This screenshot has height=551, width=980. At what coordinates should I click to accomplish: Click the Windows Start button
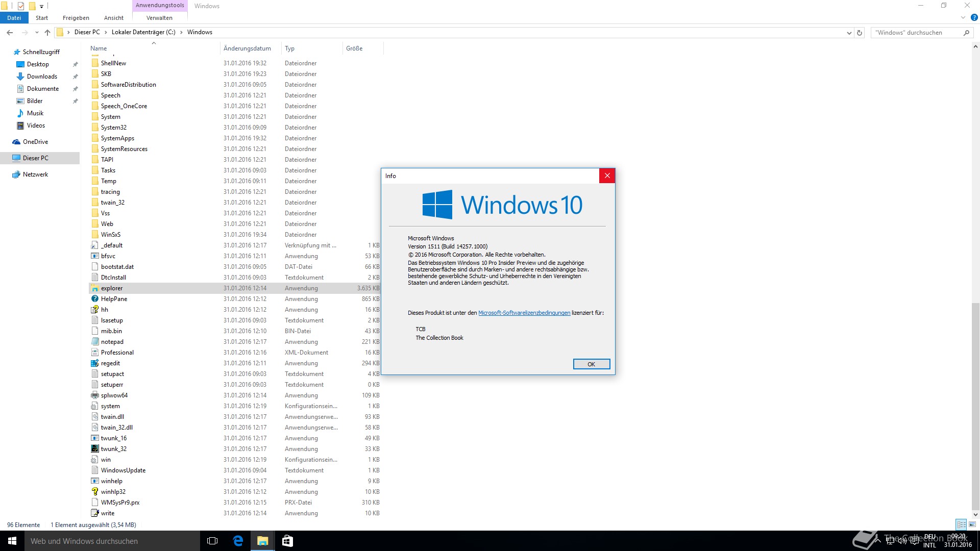pos(12,541)
